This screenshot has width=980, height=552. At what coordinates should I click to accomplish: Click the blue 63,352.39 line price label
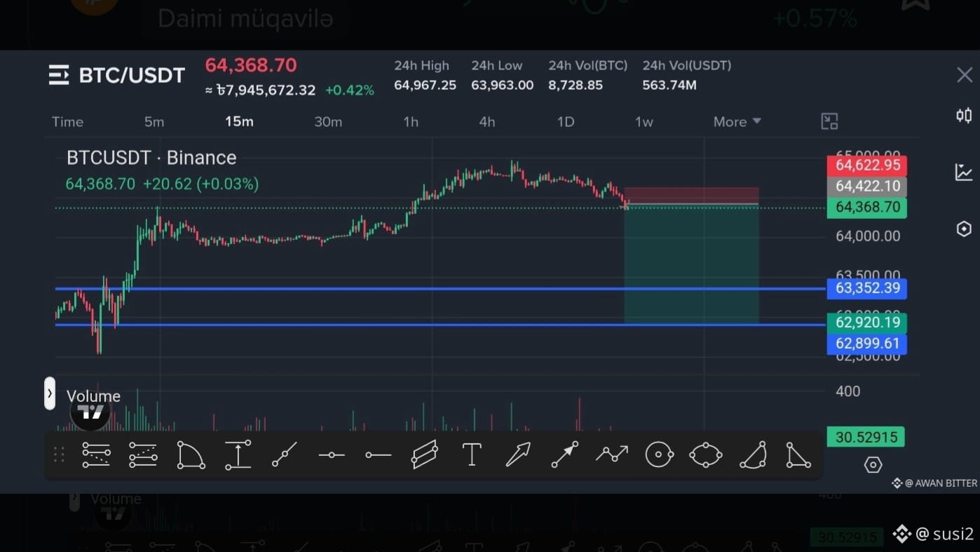pyautogui.click(x=867, y=288)
